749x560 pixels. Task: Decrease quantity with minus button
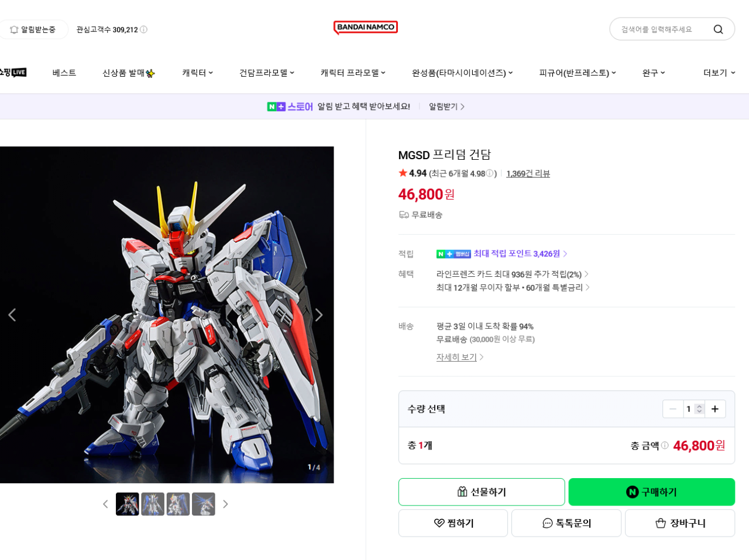pos(673,409)
